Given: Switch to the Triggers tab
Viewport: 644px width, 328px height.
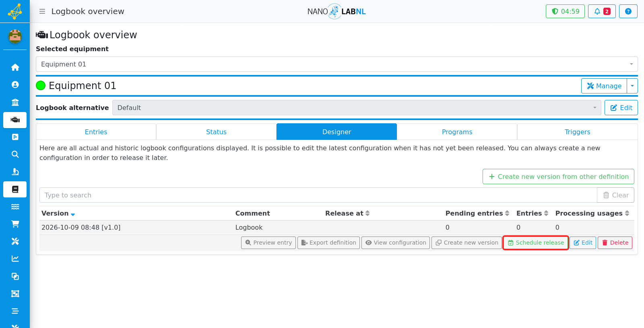Looking at the screenshot, I should (x=577, y=132).
